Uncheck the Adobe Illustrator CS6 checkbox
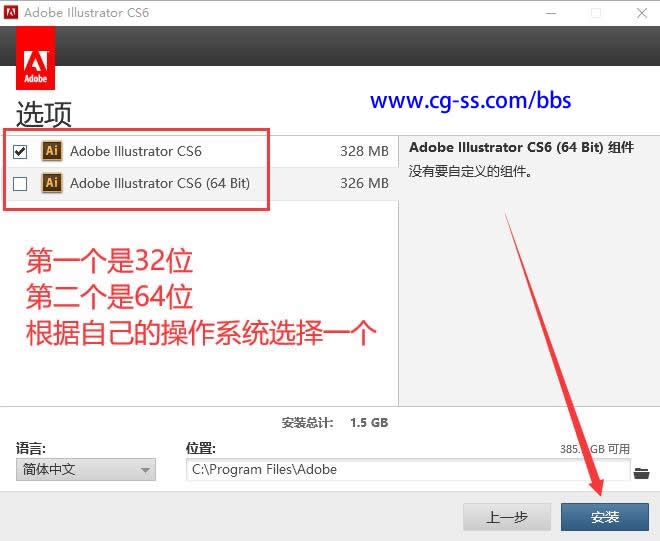 (x=20, y=151)
